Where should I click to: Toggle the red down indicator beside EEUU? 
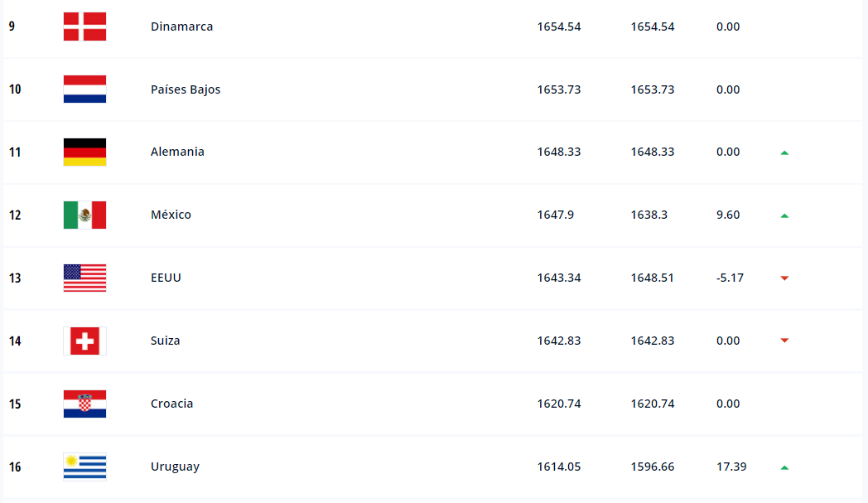pos(784,279)
